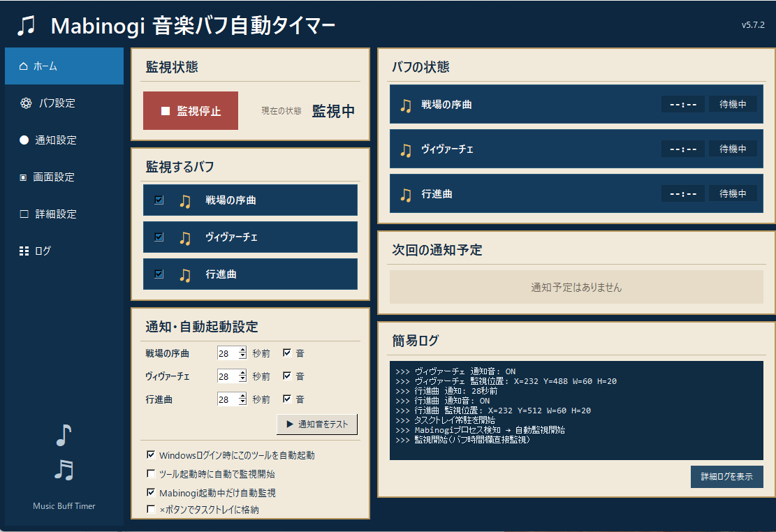
Task: Click the Music Buff Timer label
Action: click(64, 505)
